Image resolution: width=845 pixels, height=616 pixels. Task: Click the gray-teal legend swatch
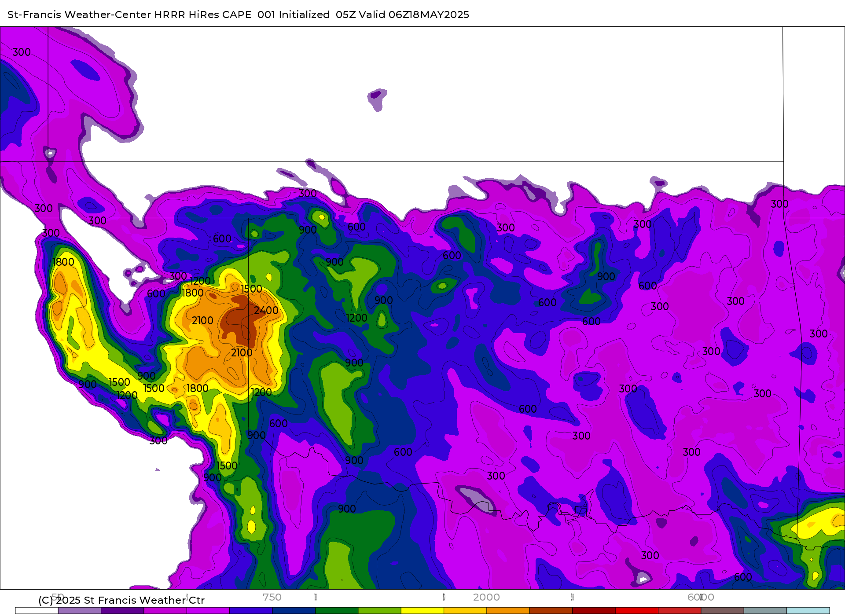765,611
